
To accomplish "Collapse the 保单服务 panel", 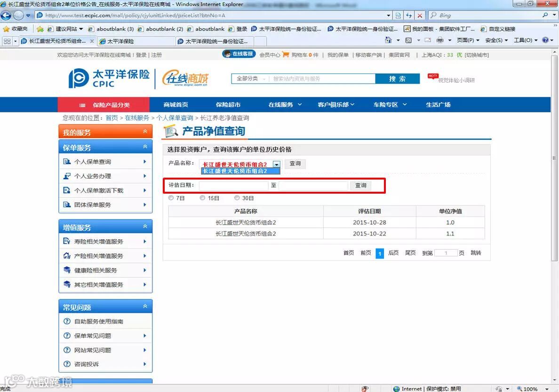I will (145, 147).
